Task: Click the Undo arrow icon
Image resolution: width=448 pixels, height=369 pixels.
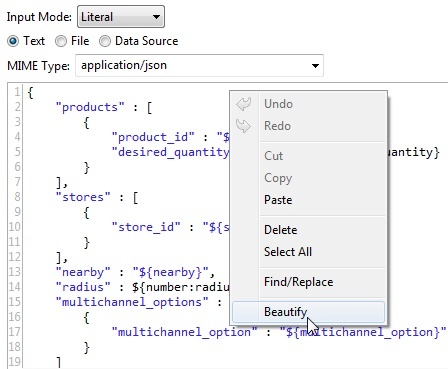Action: coord(244,104)
